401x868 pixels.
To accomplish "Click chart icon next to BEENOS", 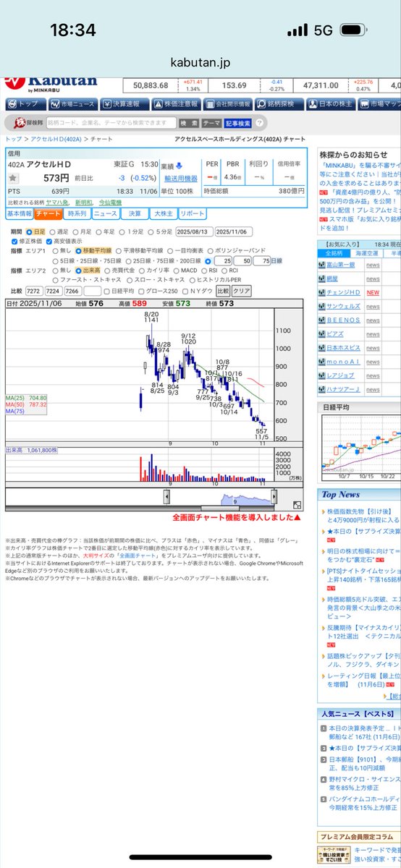I will 321,320.
